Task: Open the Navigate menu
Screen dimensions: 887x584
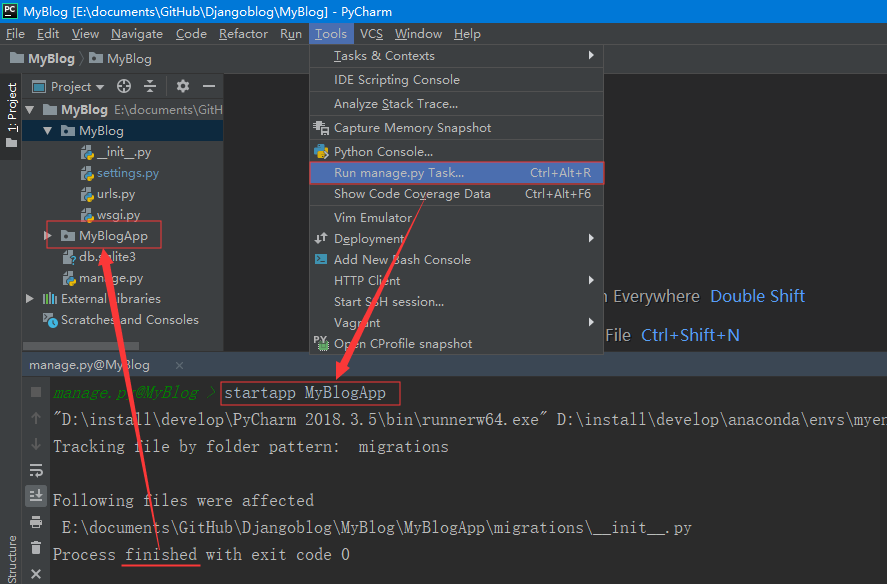Action: click(137, 34)
